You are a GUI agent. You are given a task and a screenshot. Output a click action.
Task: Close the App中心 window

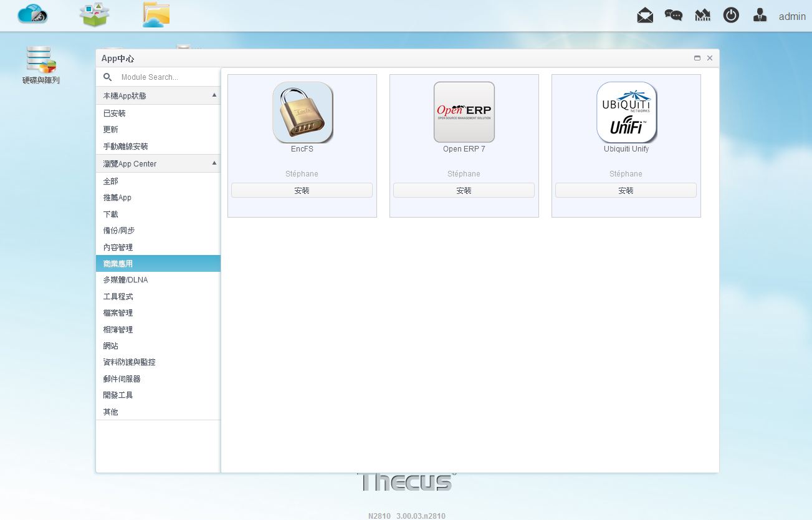pyautogui.click(x=710, y=58)
